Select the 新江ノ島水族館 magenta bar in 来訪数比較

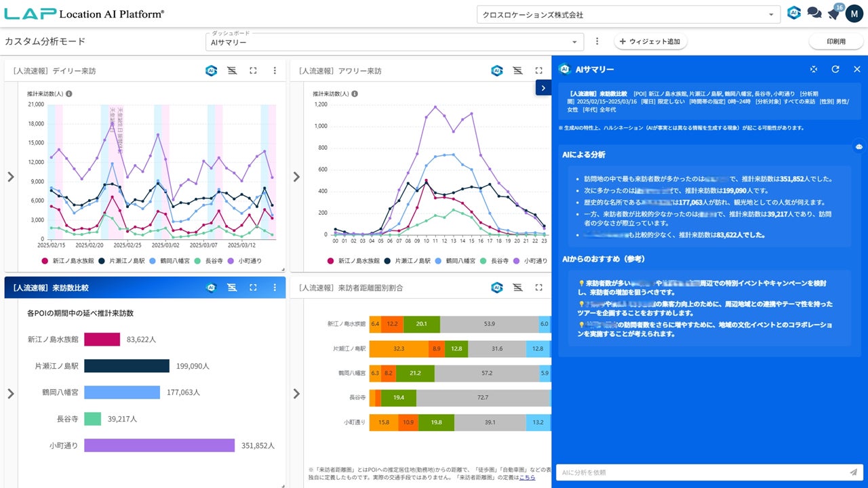102,339
